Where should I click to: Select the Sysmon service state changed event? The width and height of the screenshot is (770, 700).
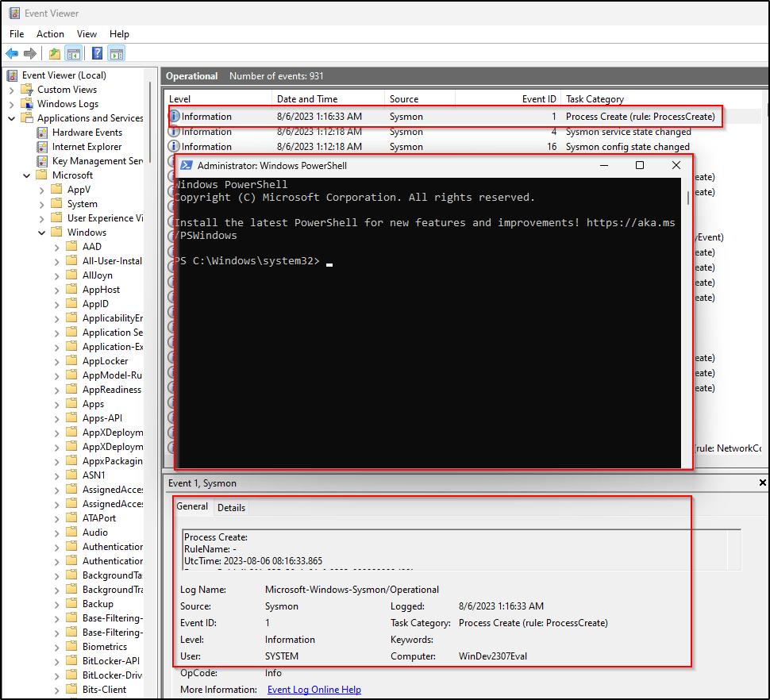[627, 132]
